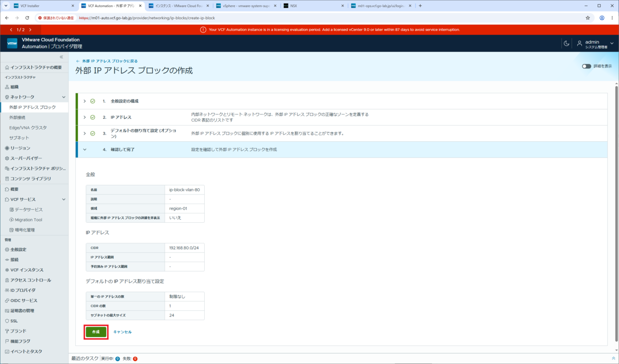619x364 pixels.
Task: Collapse step 4 確認して完了 chevron
Action: click(x=85, y=150)
